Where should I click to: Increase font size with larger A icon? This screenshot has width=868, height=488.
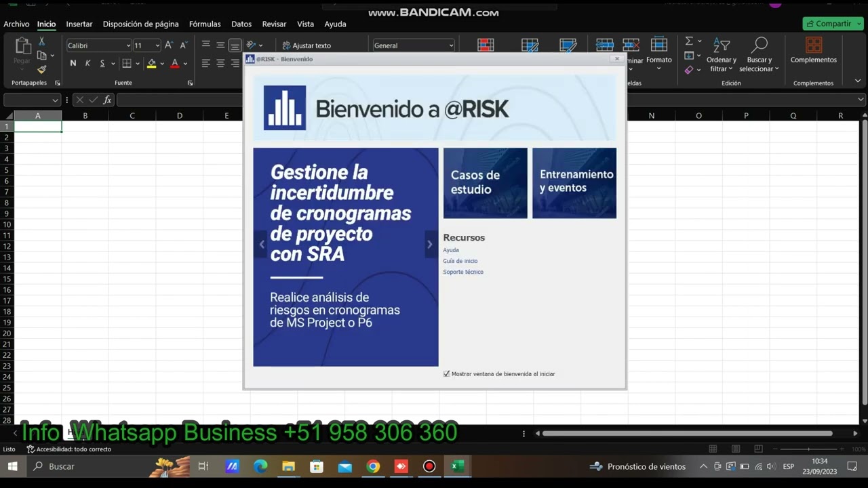point(169,45)
